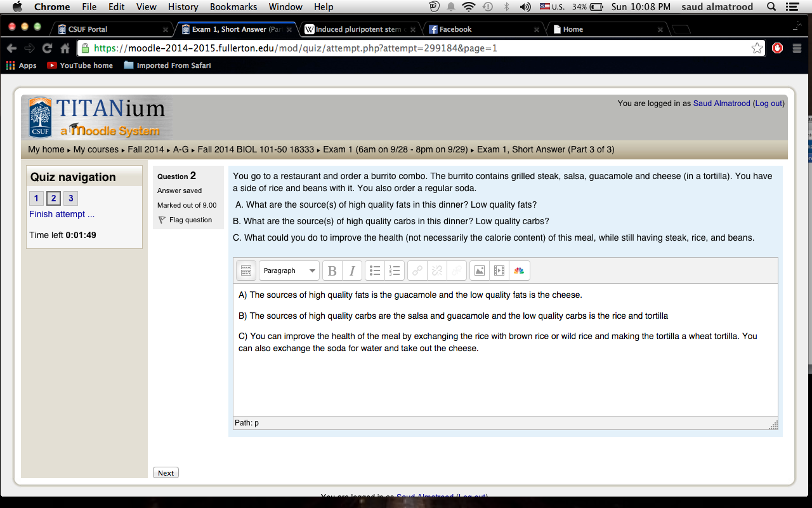Viewport: 812px width, 508px height.
Task: Click the Next button
Action: [x=166, y=473]
